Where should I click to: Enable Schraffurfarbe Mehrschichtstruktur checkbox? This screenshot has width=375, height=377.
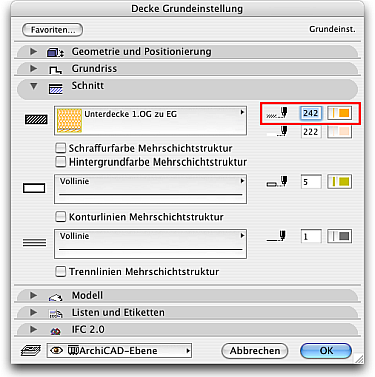coord(61,148)
